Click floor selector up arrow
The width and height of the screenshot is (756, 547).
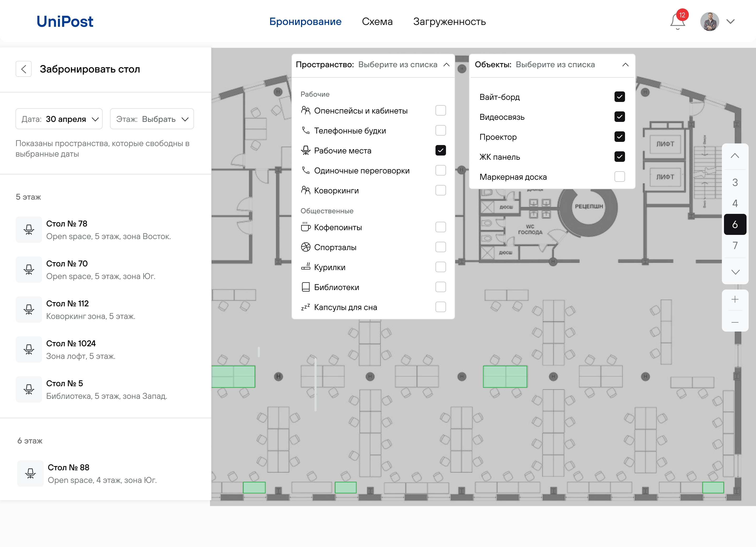pyautogui.click(x=735, y=156)
